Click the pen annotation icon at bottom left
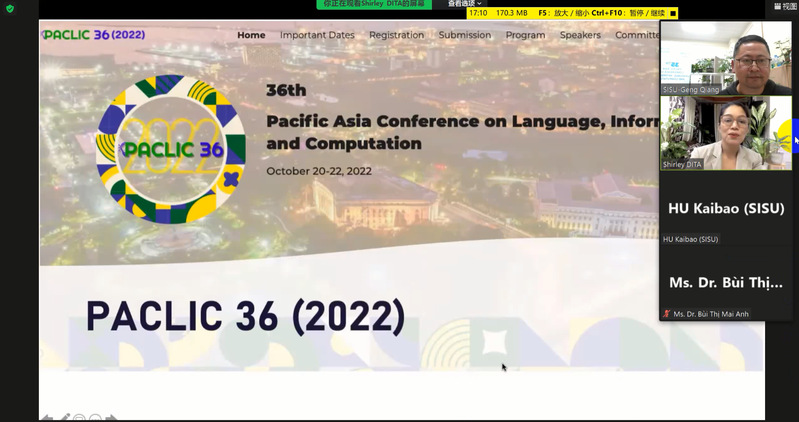 [x=64, y=418]
